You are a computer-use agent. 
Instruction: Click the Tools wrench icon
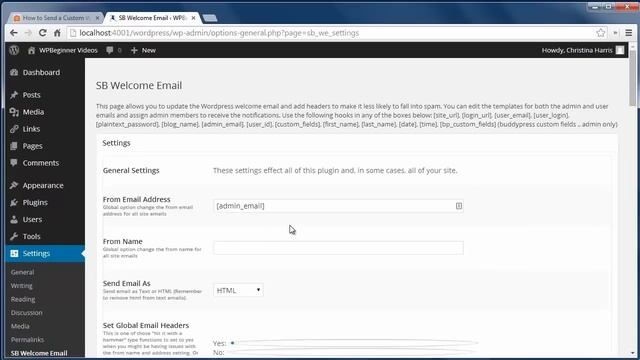click(14, 236)
